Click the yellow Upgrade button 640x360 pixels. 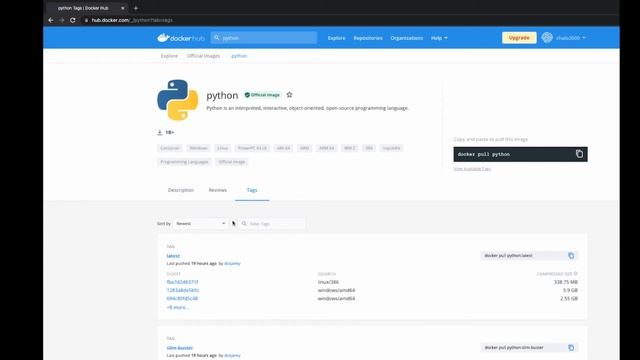point(519,38)
